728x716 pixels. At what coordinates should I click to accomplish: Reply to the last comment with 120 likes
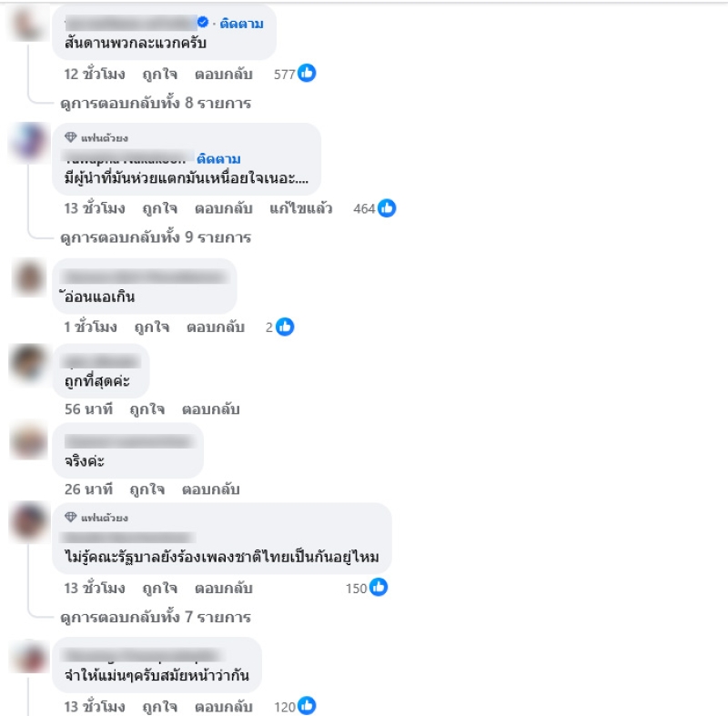click(223, 707)
